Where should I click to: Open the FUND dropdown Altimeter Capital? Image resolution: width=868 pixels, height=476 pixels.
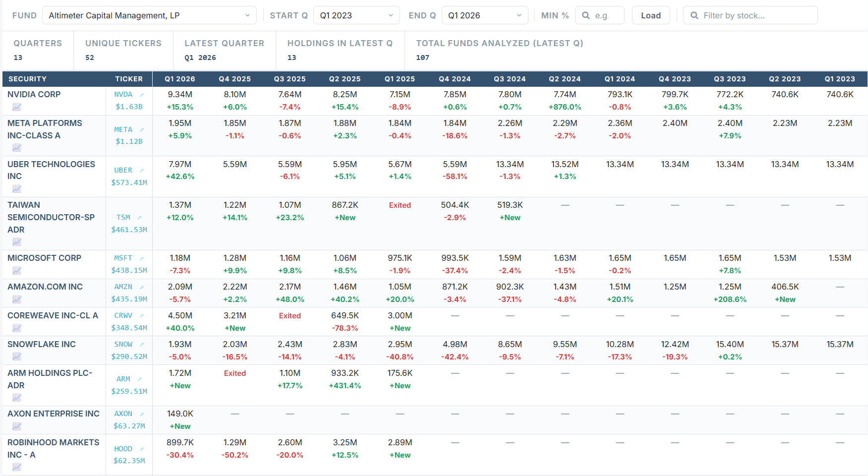[x=149, y=15]
